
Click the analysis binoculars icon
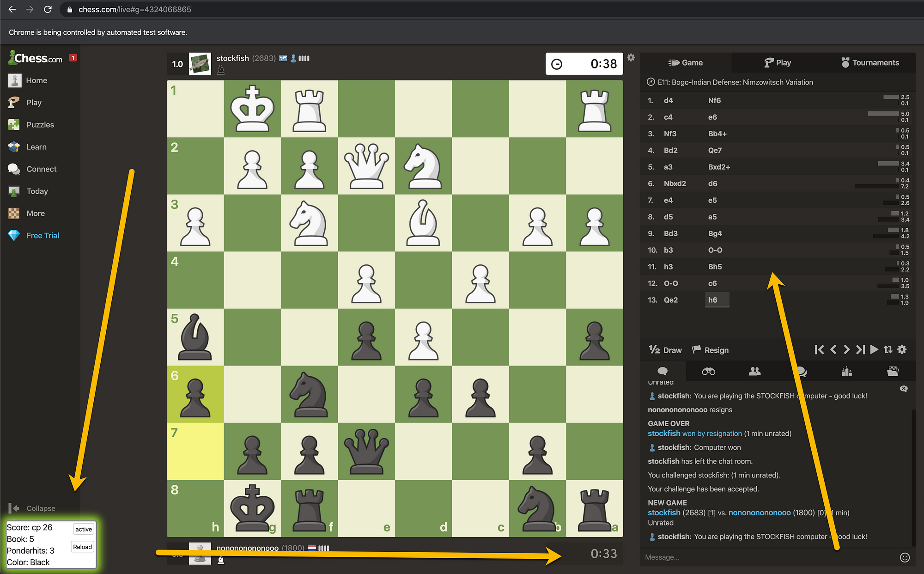point(709,370)
